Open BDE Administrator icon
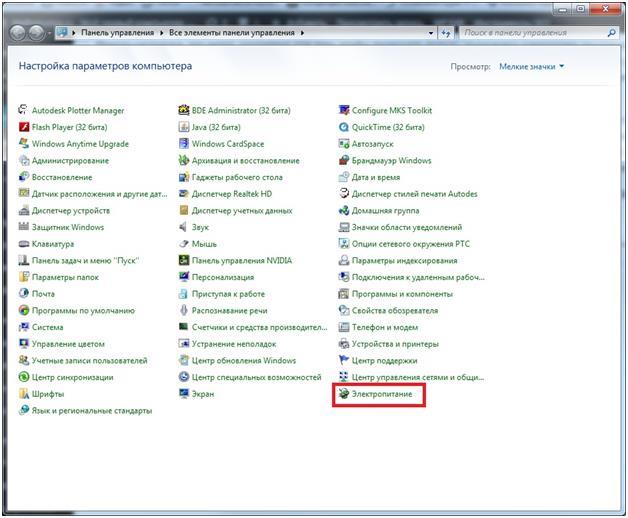Viewport: 628px width, 518px height. click(183, 110)
